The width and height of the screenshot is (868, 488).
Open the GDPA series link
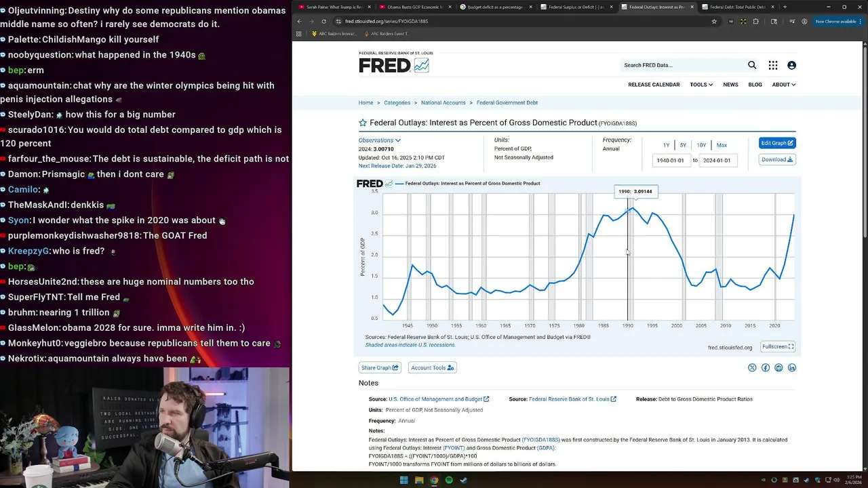point(546,448)
